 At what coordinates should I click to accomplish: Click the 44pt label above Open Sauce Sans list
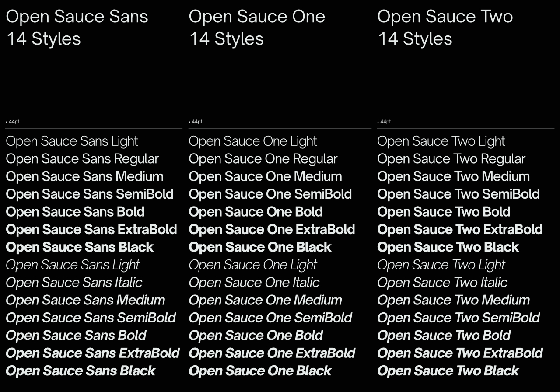tap(14, 122)
